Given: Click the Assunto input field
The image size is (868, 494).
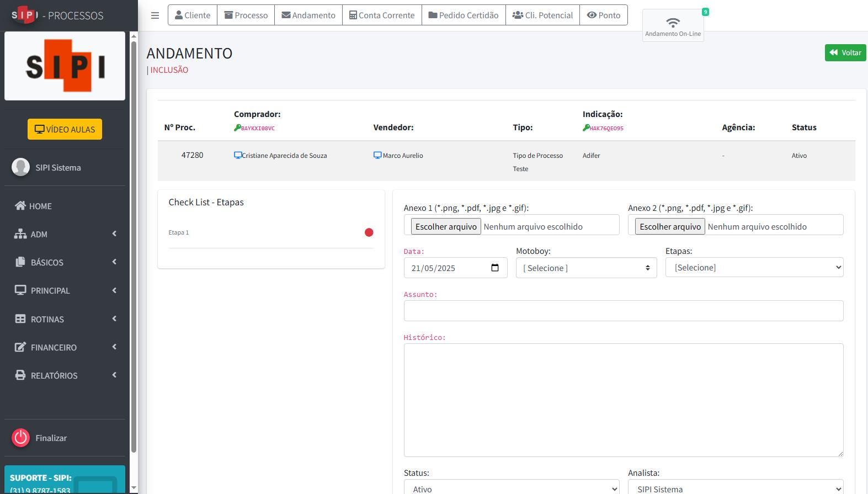Looking at the screenshot, I should pos(624,311).
